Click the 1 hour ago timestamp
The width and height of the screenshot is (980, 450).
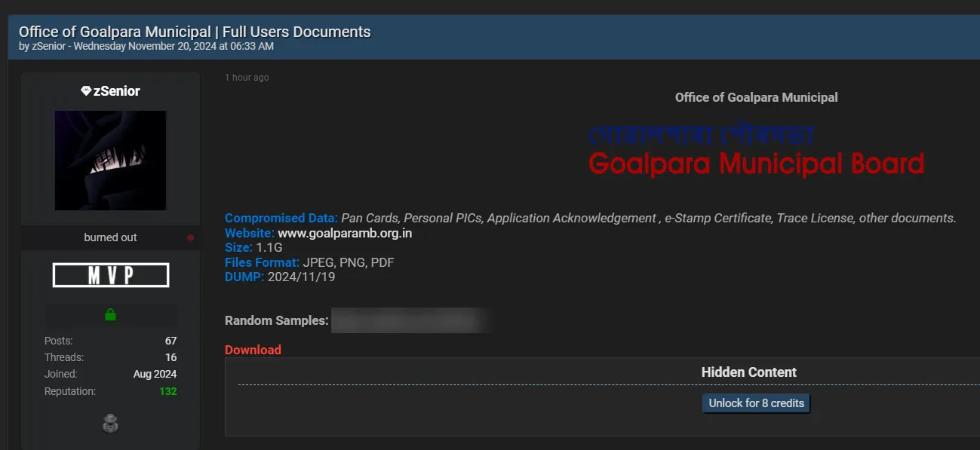tap(247, 77)
